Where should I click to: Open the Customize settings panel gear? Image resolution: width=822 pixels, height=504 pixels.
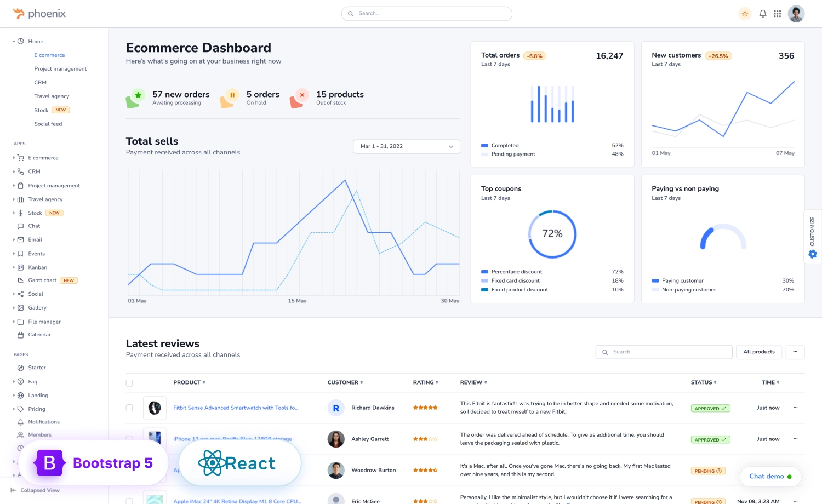(813, 254)
